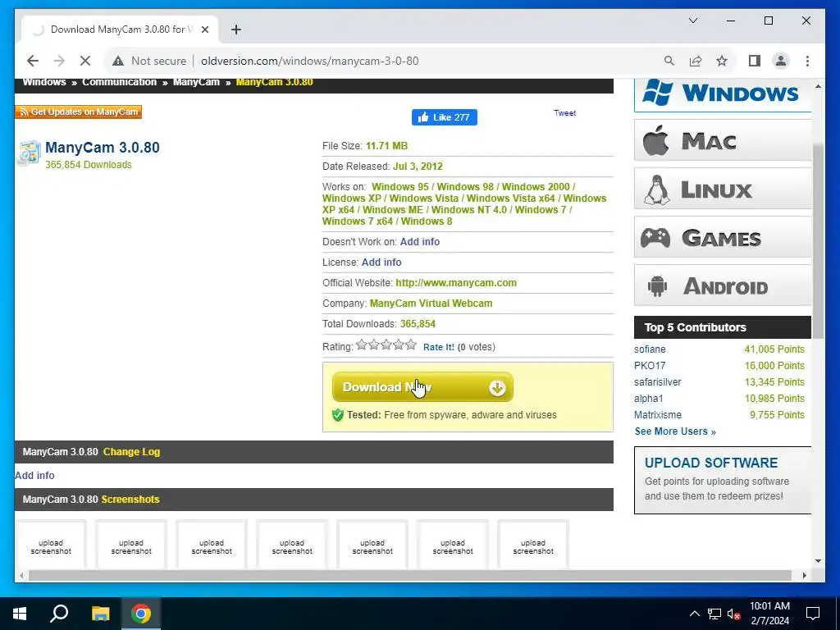
Task: Click contributor Matrixisme
Action: point(658,415)
